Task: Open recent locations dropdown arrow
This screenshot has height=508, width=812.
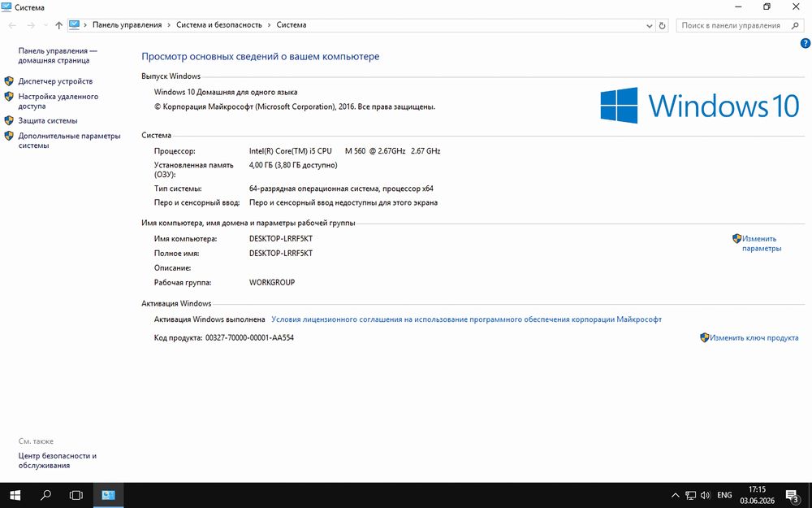Action: 45,25
